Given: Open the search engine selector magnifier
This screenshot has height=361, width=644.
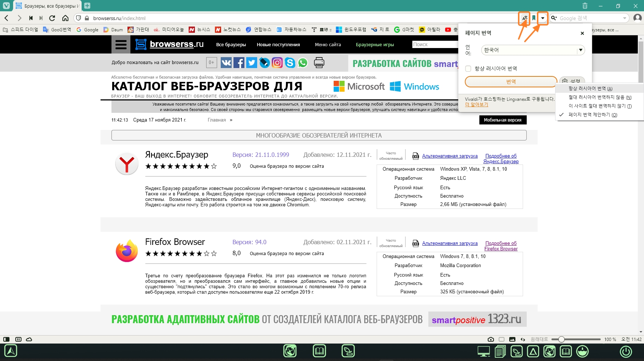Looking at the screenshot, I should (554, 18).
